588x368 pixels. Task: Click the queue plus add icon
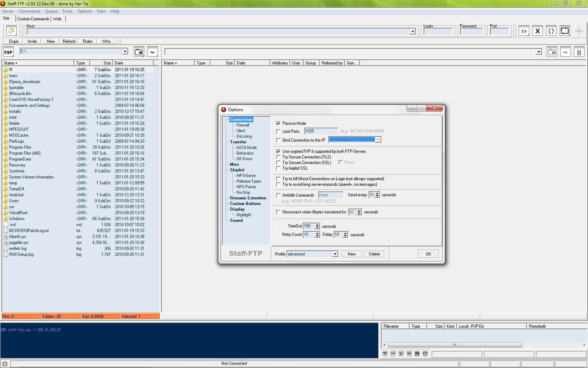(409, 354)
